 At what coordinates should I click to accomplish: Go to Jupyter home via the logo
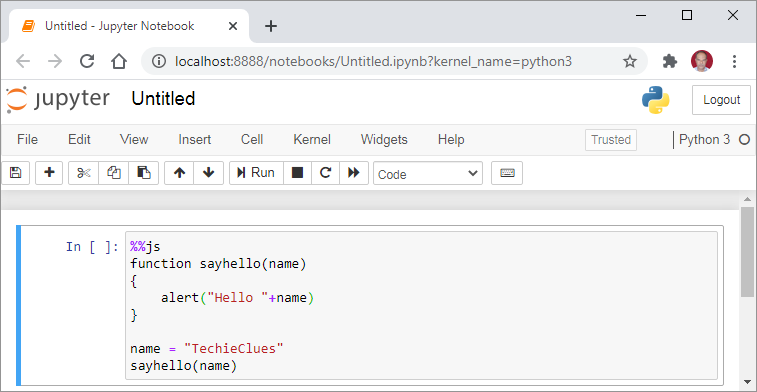(x=58, y=99)
